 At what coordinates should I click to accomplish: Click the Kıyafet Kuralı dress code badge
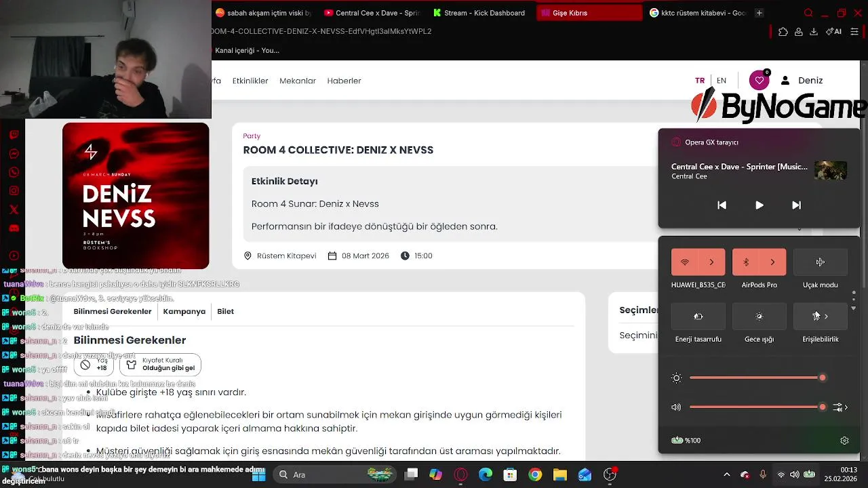click(160, 365)
